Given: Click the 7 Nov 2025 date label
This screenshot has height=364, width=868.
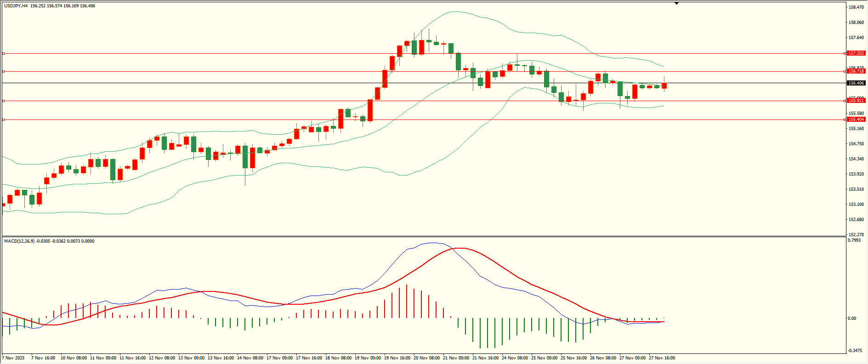Looking at the screenshot, I should coord(13,358).
